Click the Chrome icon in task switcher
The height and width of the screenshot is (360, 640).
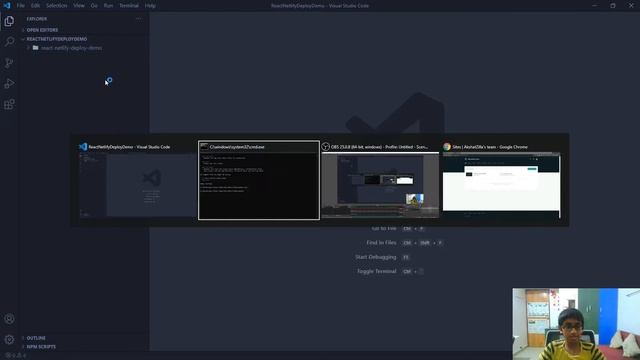click(447, 147)
